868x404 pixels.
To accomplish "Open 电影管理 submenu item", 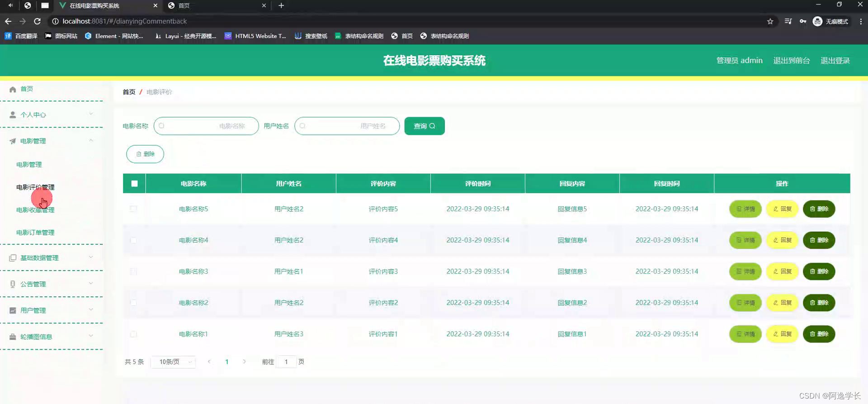I will 29,165.
